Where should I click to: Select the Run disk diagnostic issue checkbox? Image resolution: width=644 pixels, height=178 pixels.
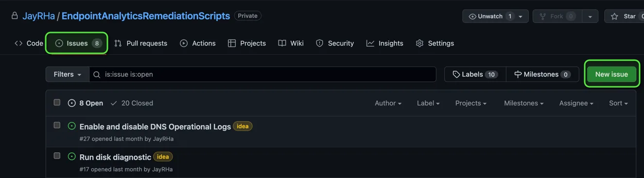[57, 156]
